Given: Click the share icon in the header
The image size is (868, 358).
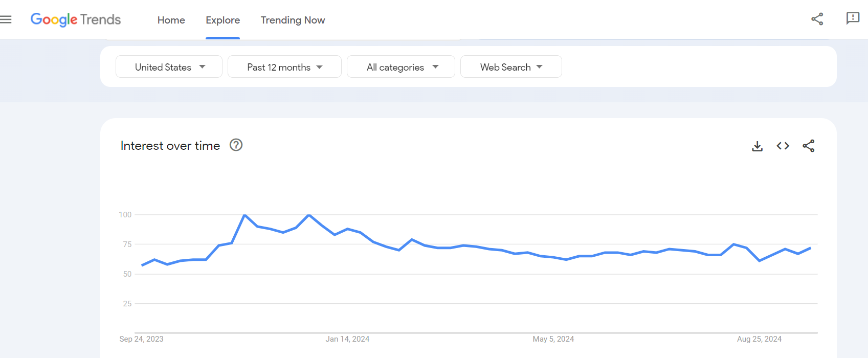Looking at the screenshot, I should (x=817, y=19).
